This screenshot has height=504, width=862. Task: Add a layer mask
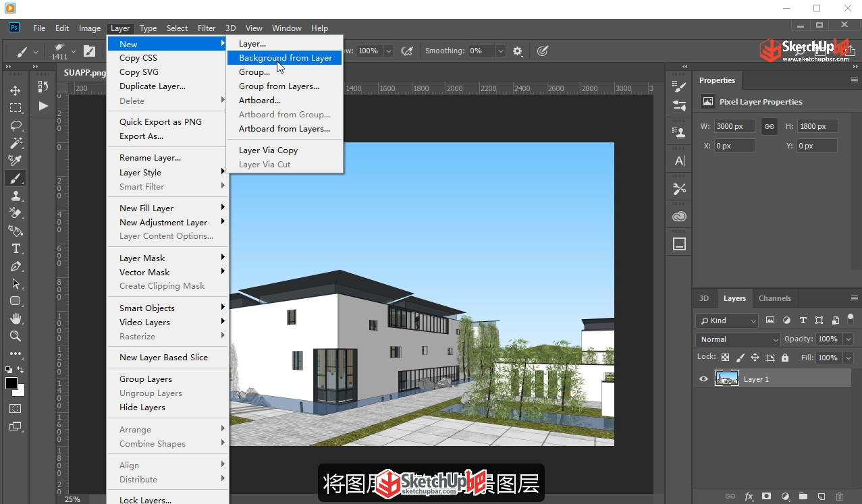click(x=767, y=497)
